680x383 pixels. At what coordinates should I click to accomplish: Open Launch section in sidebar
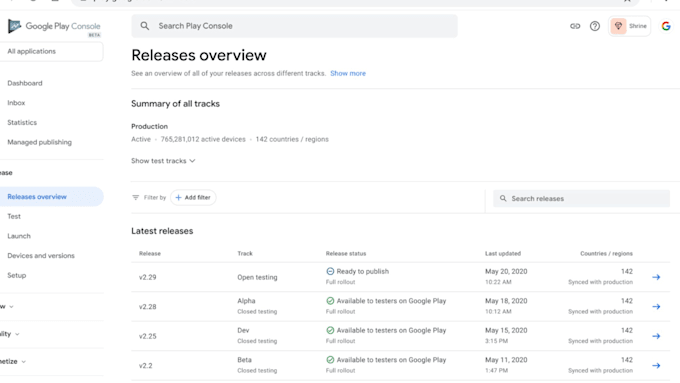pos(19,236)
